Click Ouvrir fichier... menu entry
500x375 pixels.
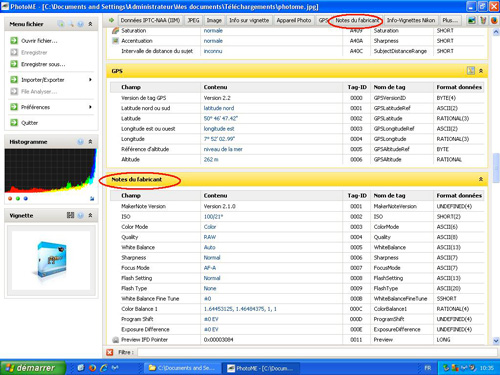tap(39, 41)
